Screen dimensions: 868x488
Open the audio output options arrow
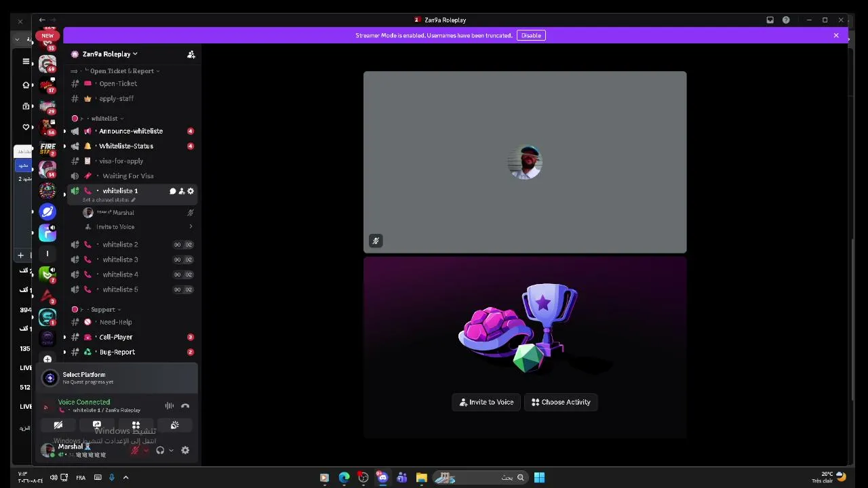(x=171, y=450)
